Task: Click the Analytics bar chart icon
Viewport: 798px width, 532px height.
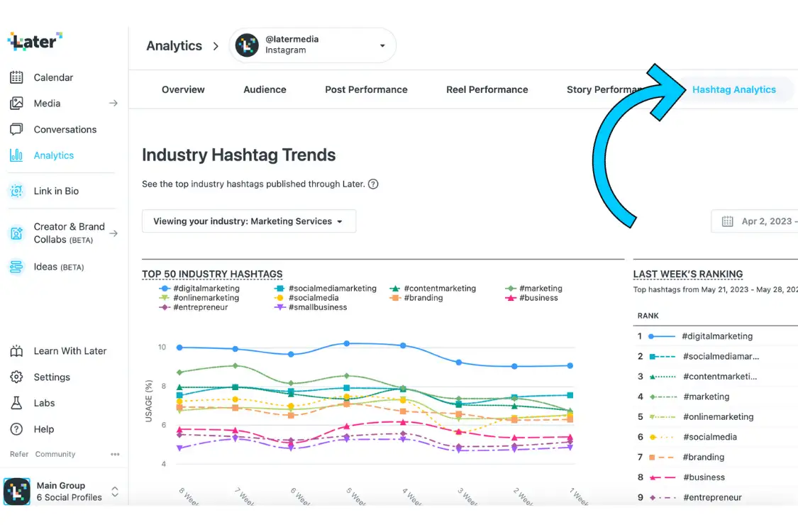Action: pyautogui.click(x=16, y=155)
